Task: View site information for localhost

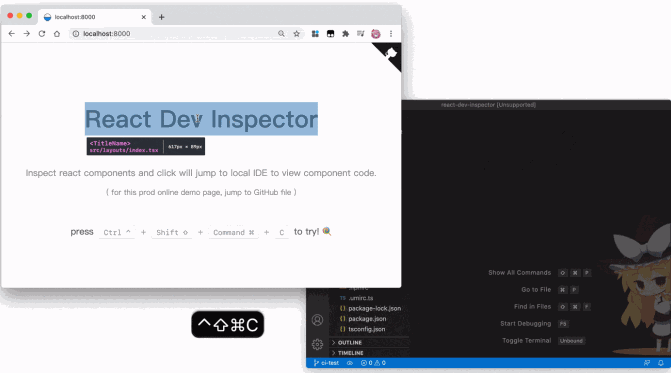Action: pos(76,34)
